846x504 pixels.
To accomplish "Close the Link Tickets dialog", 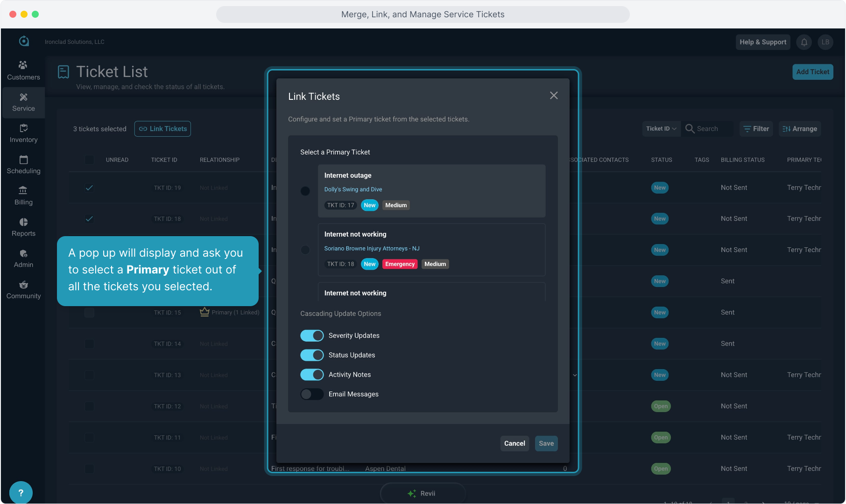I will (554, 96).
